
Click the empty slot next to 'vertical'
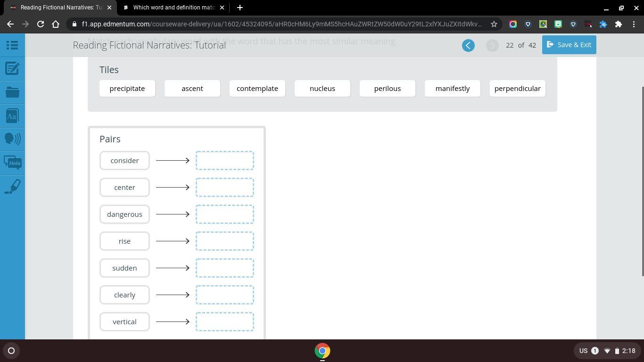pos(225,322)
